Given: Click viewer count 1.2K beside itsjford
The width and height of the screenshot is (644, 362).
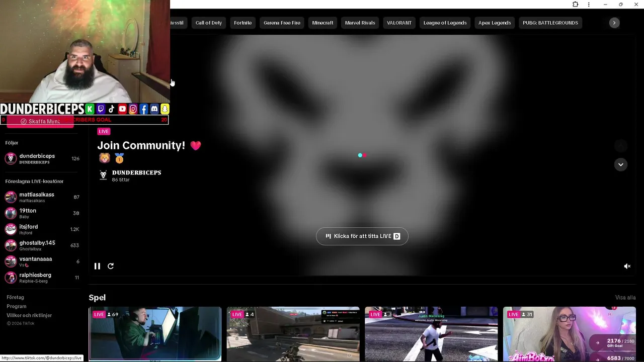Looking at the screenshot, I should coord(74,229).
